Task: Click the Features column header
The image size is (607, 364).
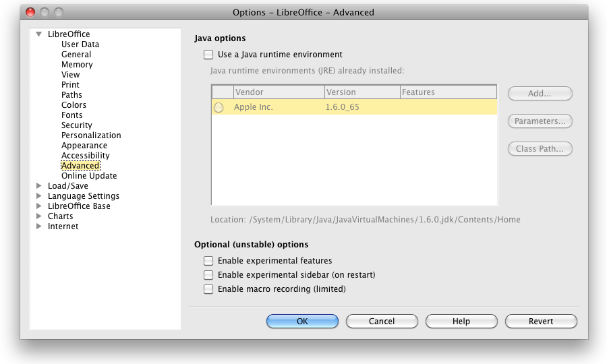Action: coord(449,92)
